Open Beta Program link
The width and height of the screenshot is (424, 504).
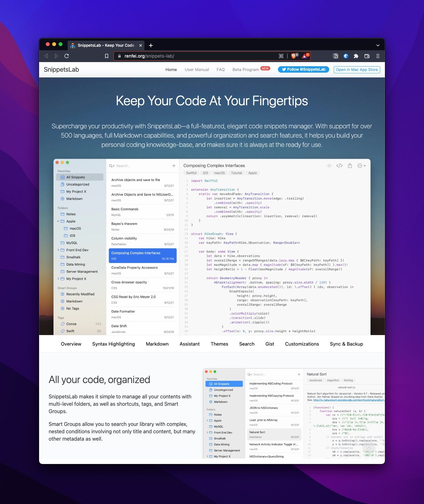click(246, 69)
